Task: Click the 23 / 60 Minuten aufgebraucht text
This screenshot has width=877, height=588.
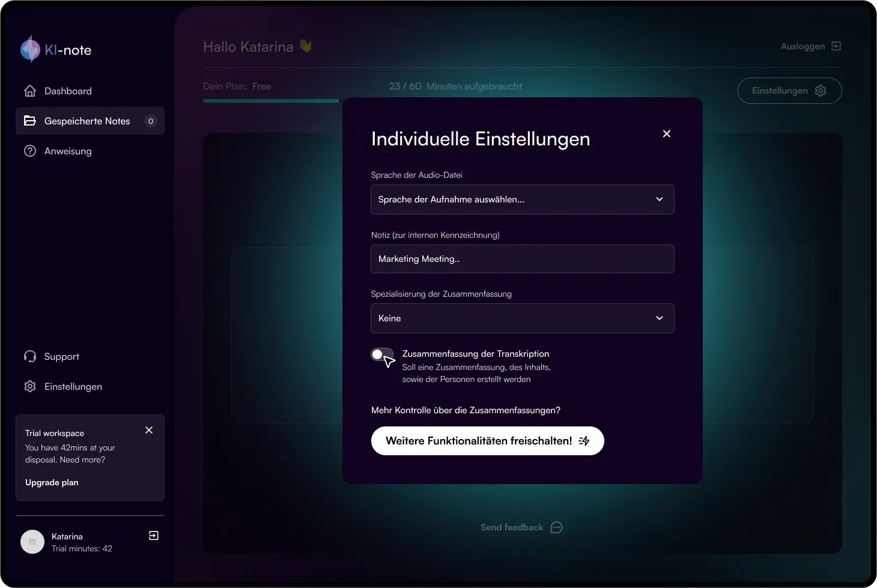Action: tap(455, 86)
